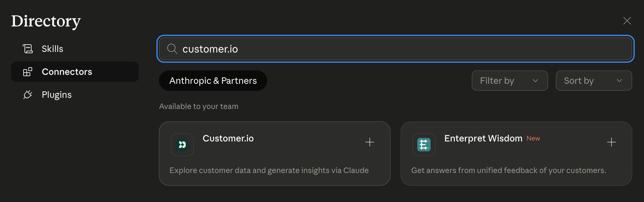Screen dimensions: 644x202
Task: Switch to the Plugins section
Action: click(56, 95)
